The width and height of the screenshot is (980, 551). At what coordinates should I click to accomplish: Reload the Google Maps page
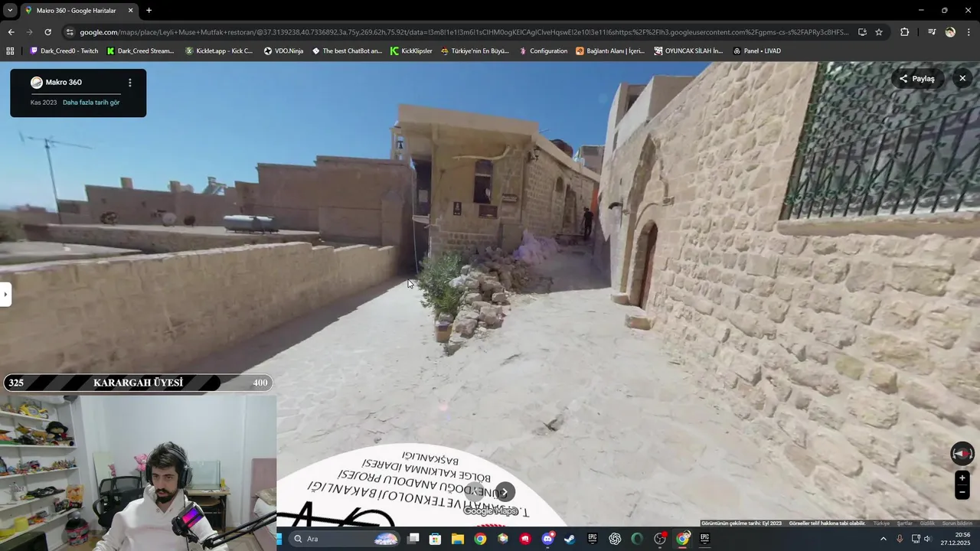point(47,32)
